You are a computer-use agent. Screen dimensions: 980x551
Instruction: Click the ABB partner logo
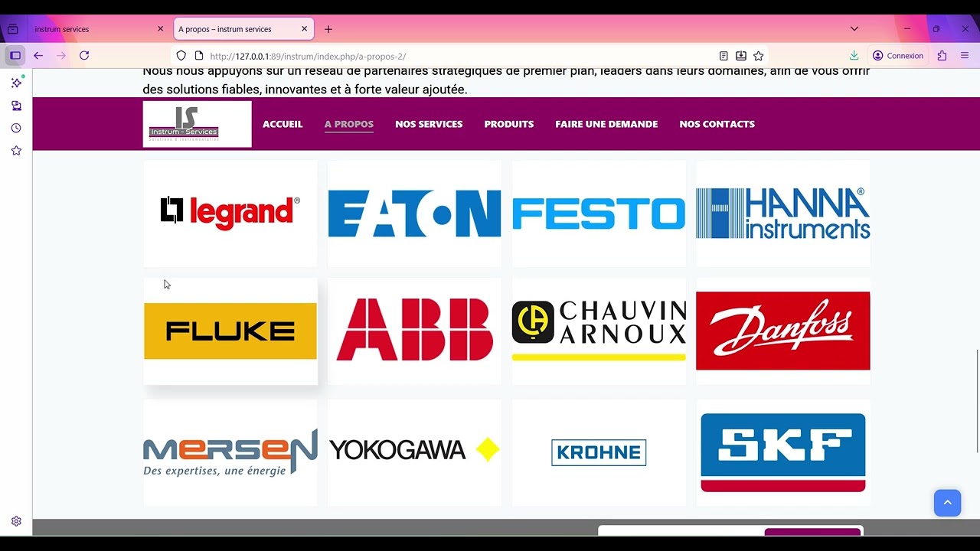414,331
